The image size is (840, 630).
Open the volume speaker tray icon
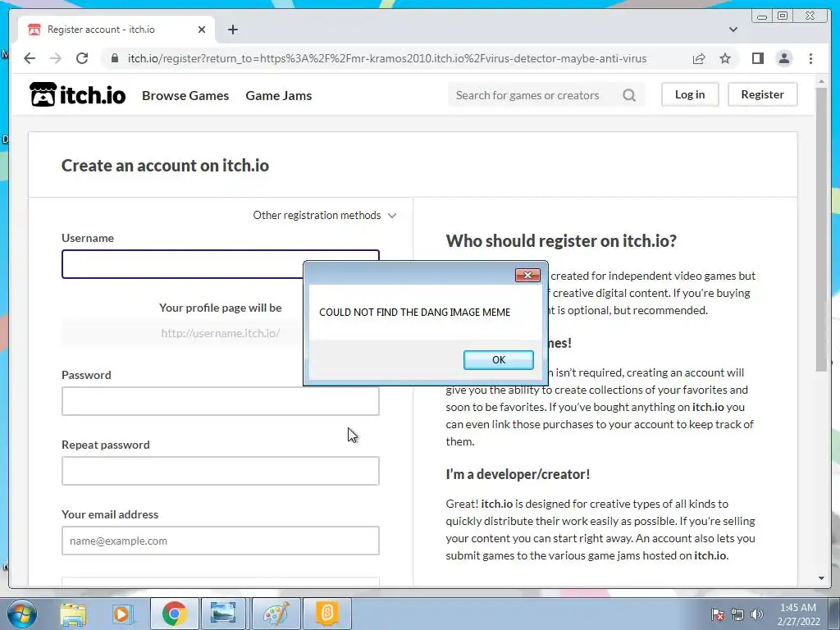(757, 614)
